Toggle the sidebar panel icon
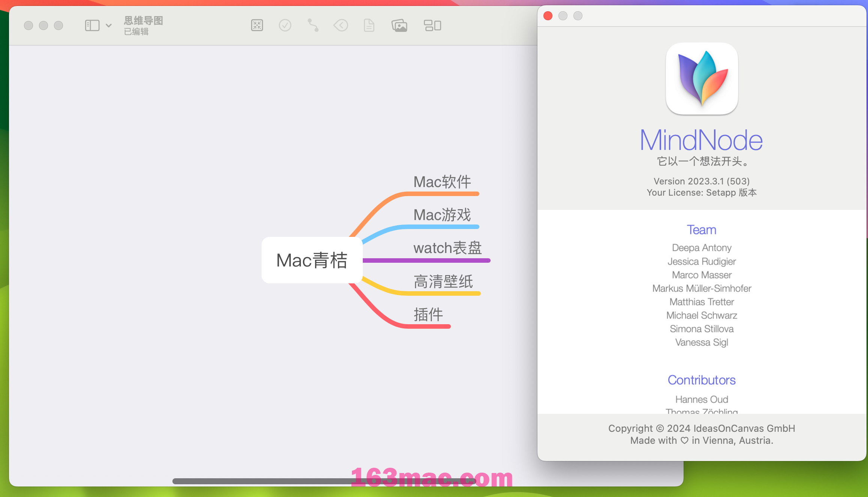Image resolution: width=868 pixels, height=497 pixels. click(92, 25)
